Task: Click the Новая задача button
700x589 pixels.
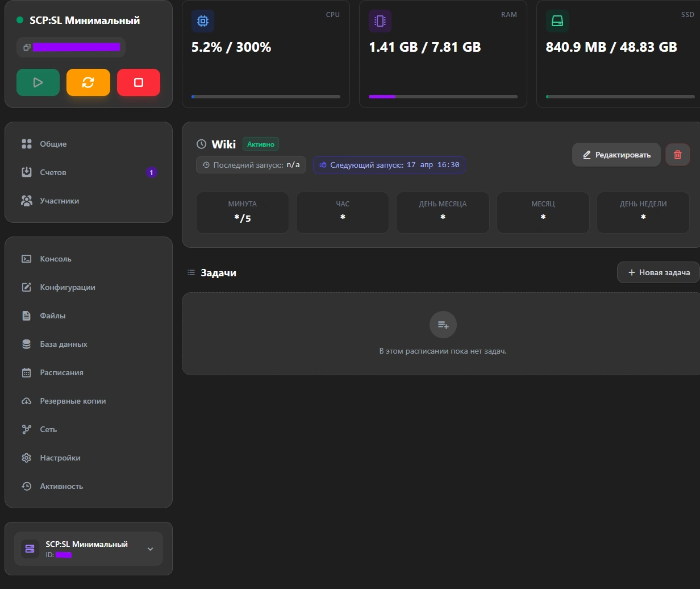Action: tap(659, 272)
